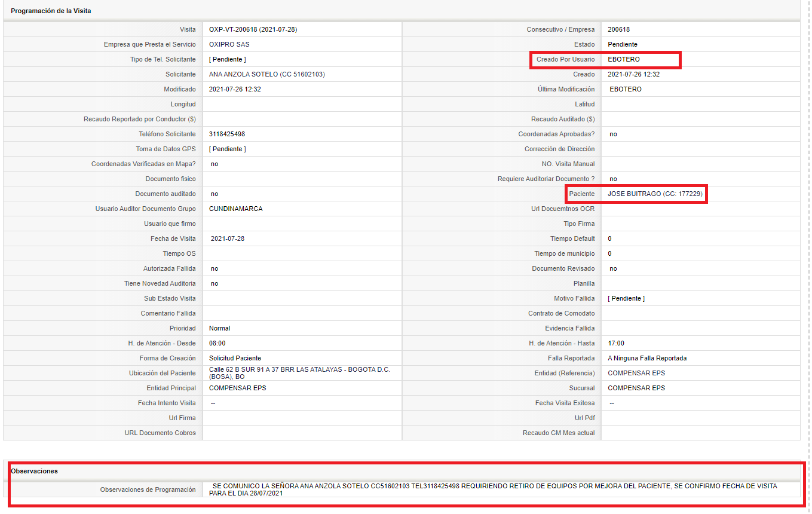Viewport: 812px width, 514px height.
Task: Click the start attention hour '08:00'
Action: pyautogui.click(x=217, y=343)
